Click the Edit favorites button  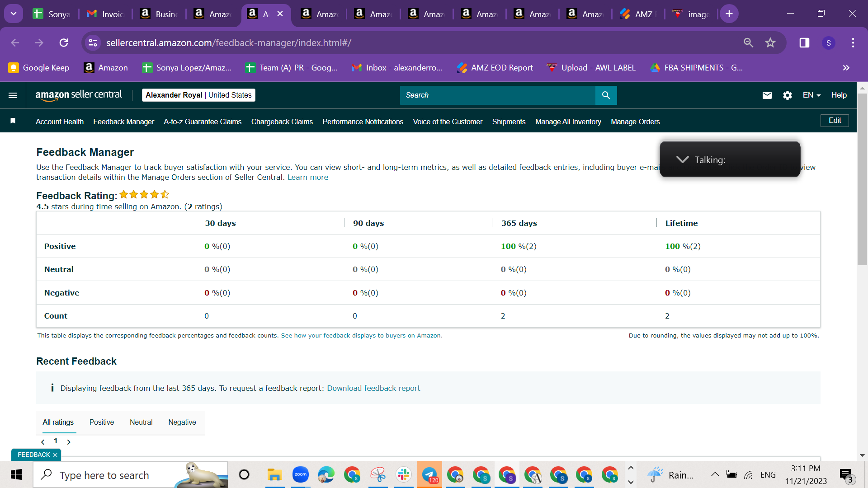[x=835, y=121]
